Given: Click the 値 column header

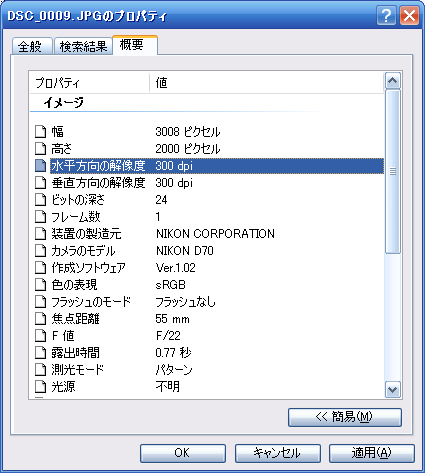Looking at the screenshot, I should pos(267,82).
